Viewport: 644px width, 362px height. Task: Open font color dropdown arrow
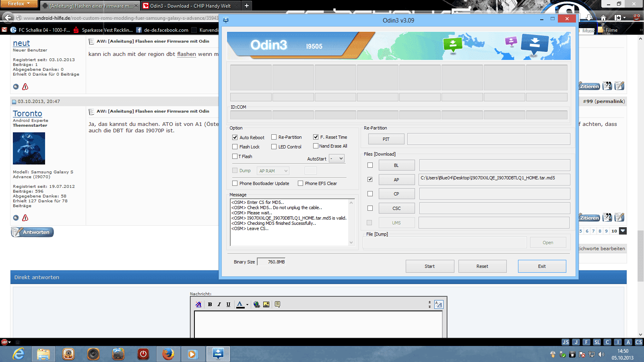247,304
